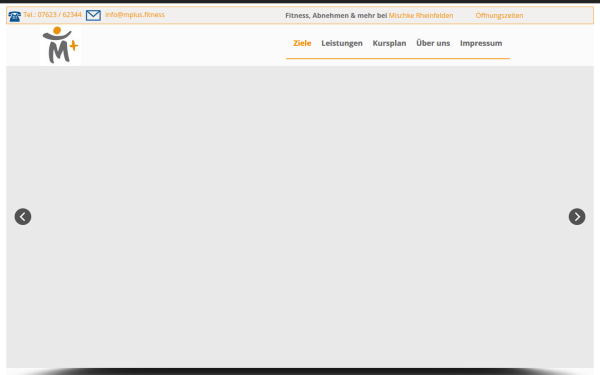
Task: Go to previous slide with left arrow
Action: 23,217
